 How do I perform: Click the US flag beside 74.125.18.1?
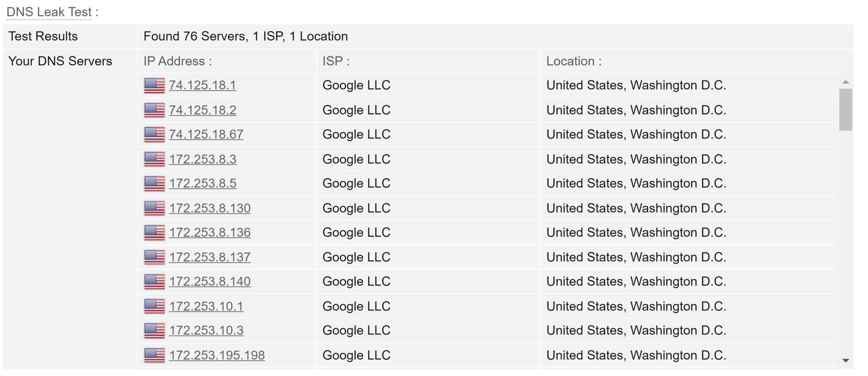click(154, 85)
